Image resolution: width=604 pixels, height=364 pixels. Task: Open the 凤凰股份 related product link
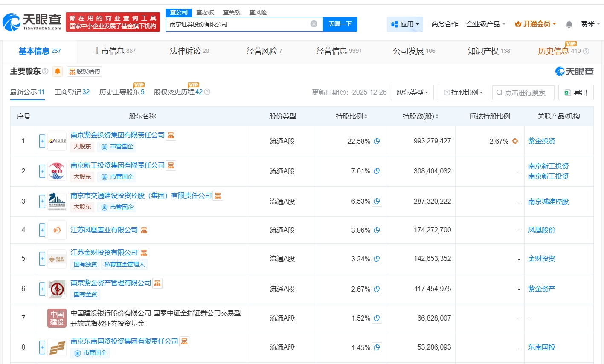point(541,230)
